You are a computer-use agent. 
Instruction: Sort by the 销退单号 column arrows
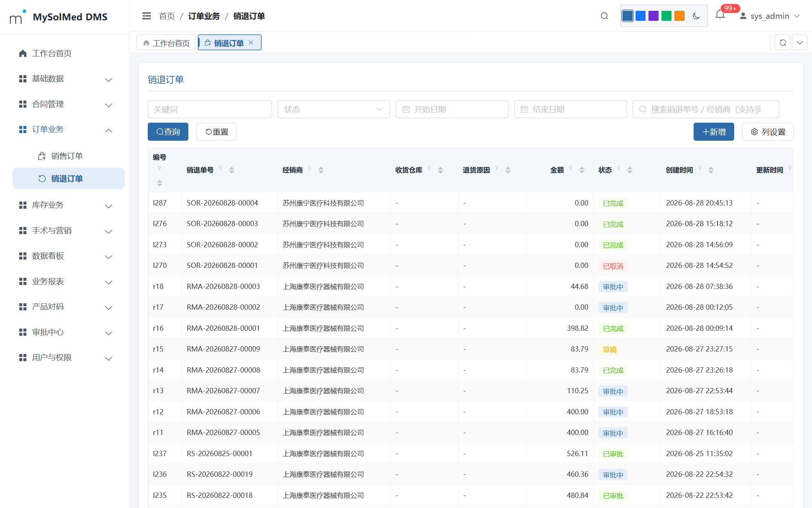coord(232,170)
